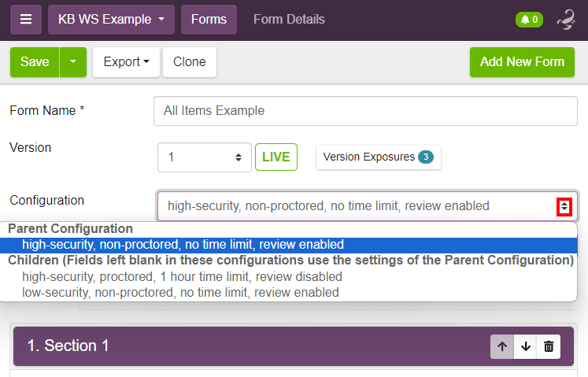
Task: Click the green Save button
Action: [35, 62]
